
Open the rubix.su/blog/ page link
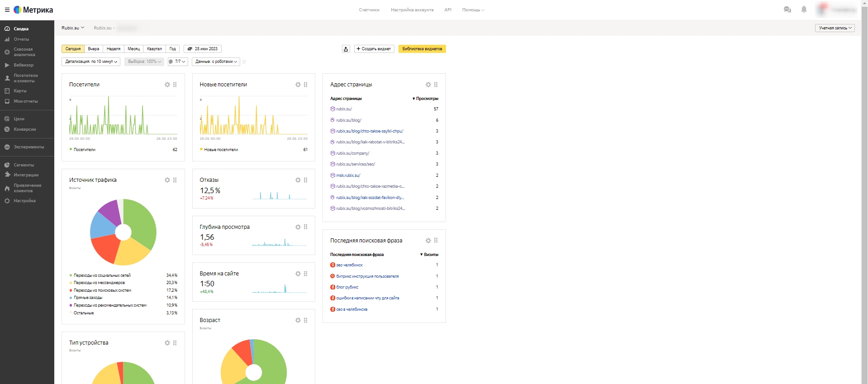[349, 120]
